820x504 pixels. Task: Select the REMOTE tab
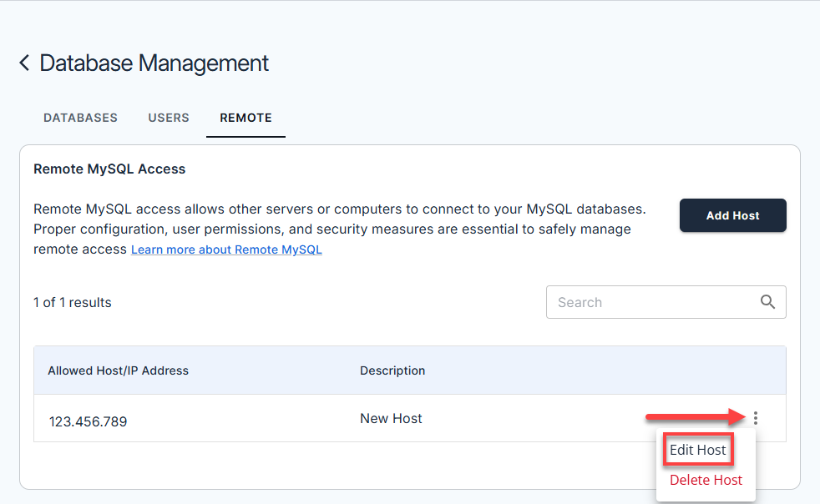245,118
